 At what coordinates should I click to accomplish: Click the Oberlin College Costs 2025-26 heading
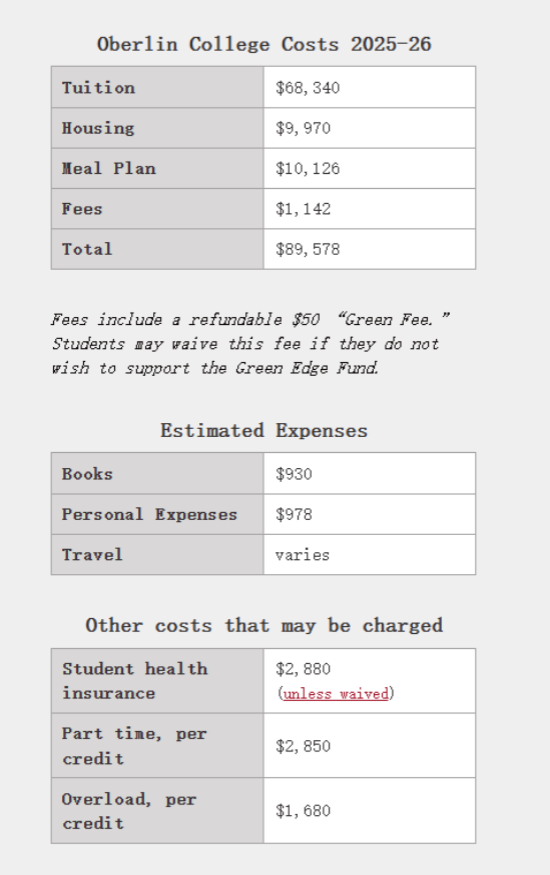coord(264,44)
